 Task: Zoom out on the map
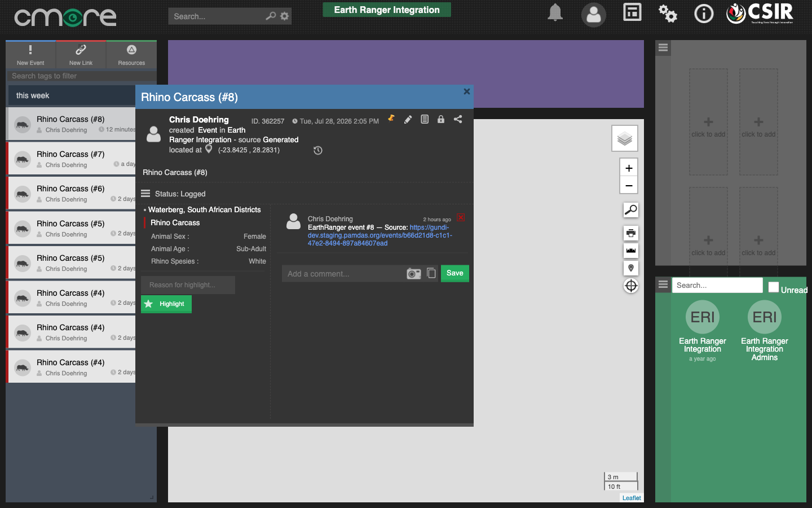(629, 185)
